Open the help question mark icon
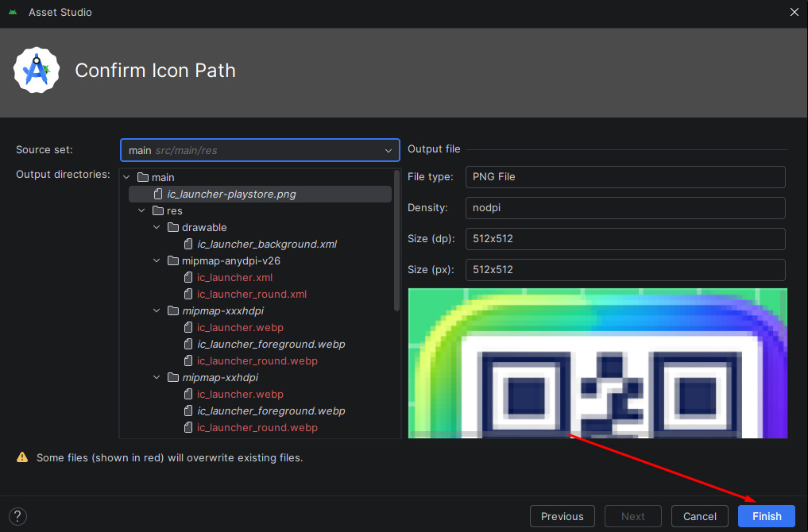The width and height of the screenshot is (808, 532). 17,516
